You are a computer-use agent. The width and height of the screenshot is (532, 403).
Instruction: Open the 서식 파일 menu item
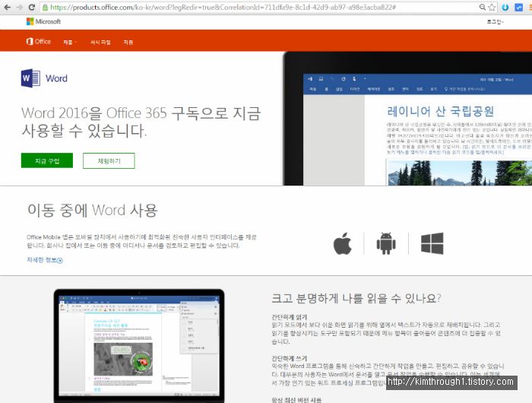click(100, 42)
